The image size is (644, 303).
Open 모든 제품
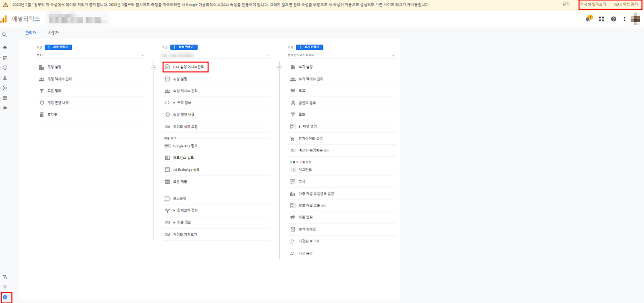coord(180,182)
